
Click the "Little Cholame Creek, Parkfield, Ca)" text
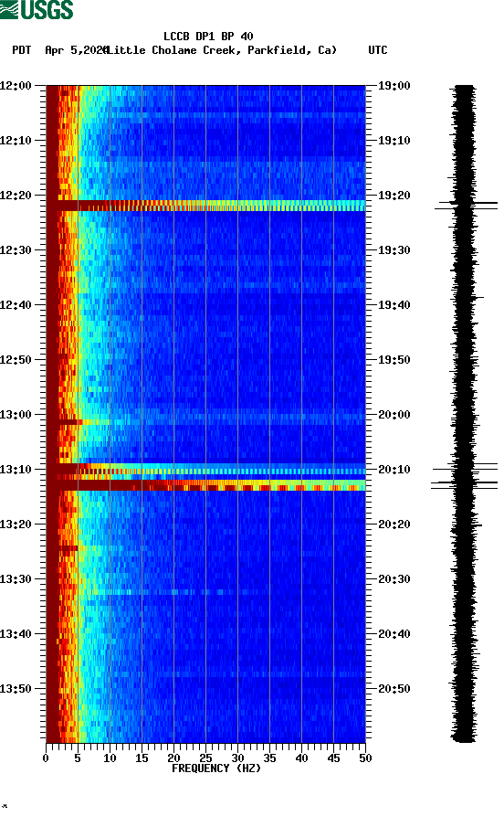tap(222, 50)
